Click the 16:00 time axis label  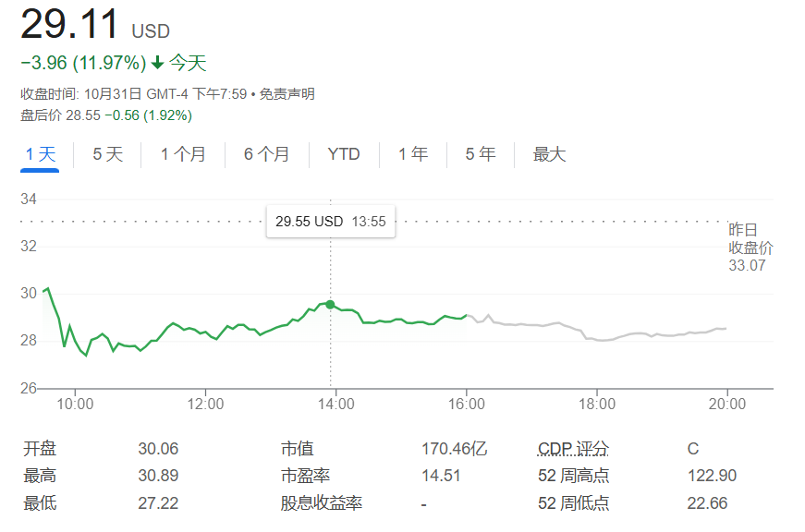467,404
